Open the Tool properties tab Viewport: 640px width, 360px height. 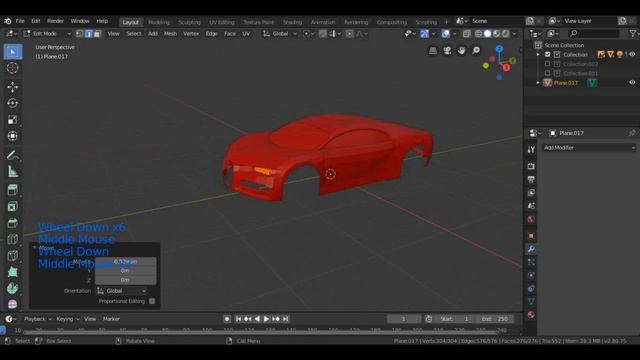pos(531,150)
